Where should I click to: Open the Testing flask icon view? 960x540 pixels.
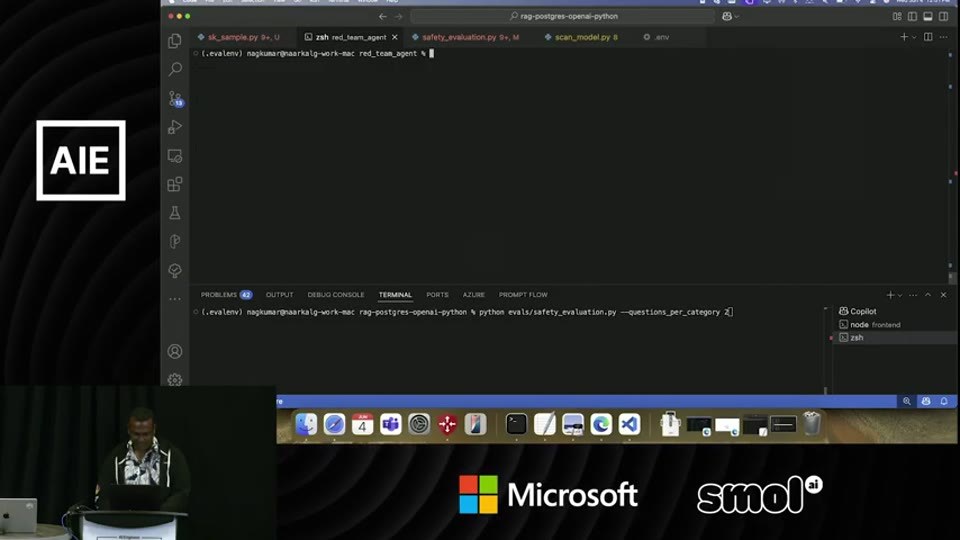click(x=175, y=213)
